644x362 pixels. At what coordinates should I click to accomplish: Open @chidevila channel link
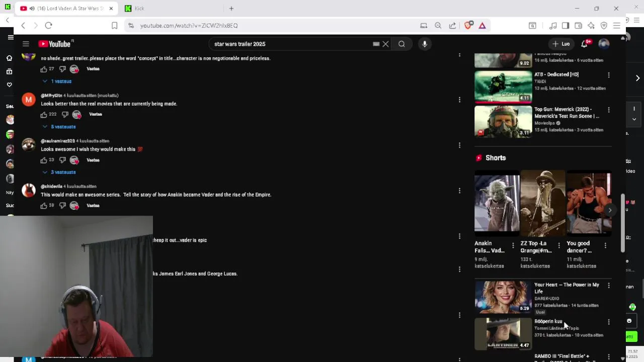(x=51, y=187)
